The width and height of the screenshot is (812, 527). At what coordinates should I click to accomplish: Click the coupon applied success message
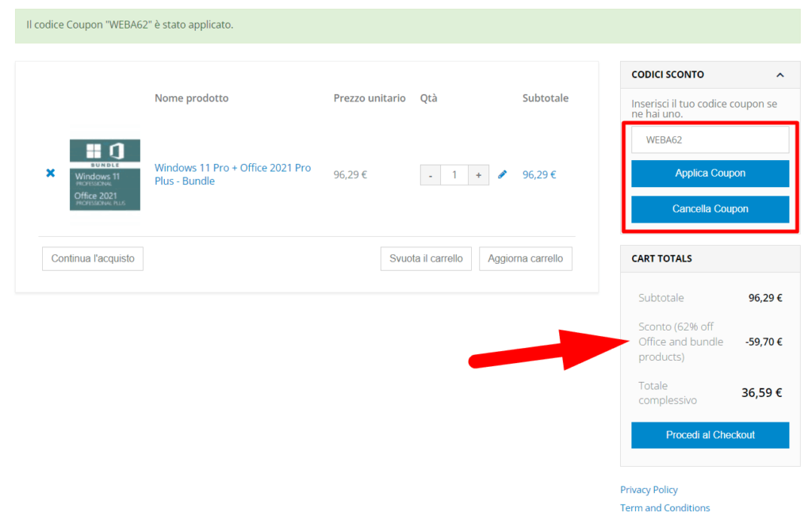pos(130,25)
